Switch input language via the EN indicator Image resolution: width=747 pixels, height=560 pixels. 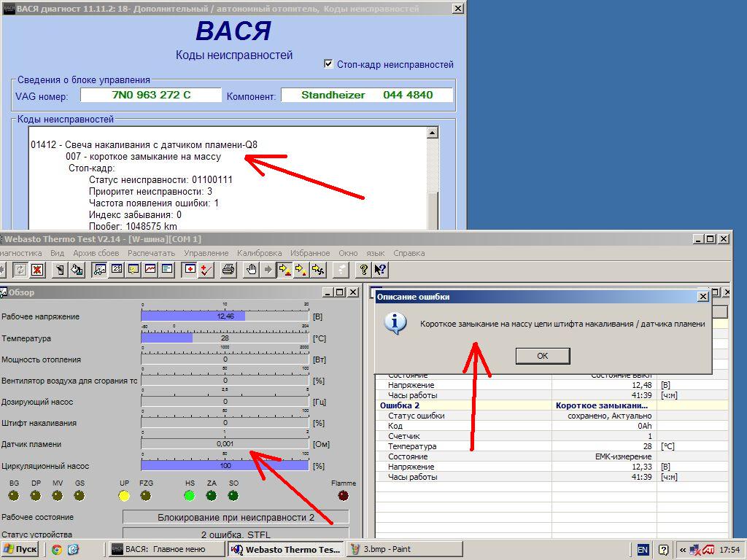(x=642, y=550)
